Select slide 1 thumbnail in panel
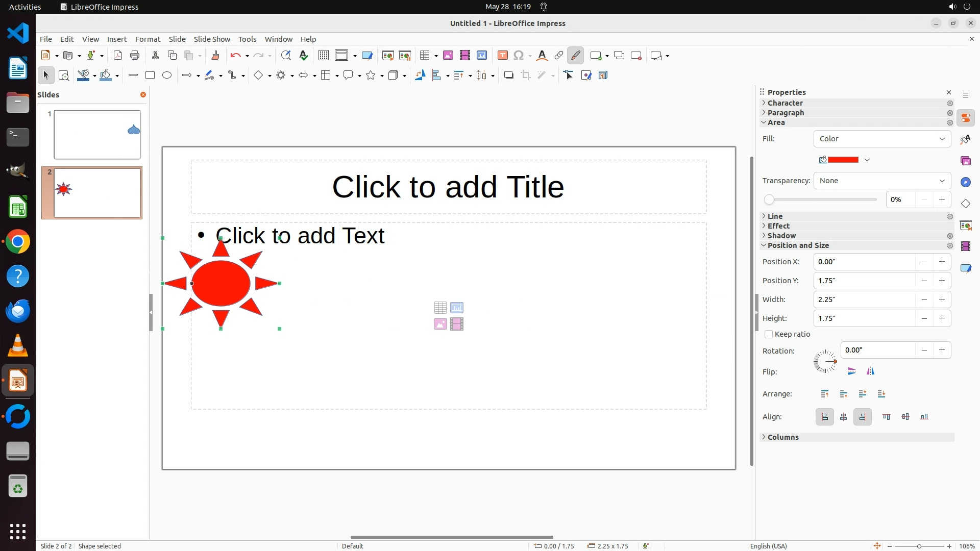Viewport: 980px width, 551px height. [97, 135]
